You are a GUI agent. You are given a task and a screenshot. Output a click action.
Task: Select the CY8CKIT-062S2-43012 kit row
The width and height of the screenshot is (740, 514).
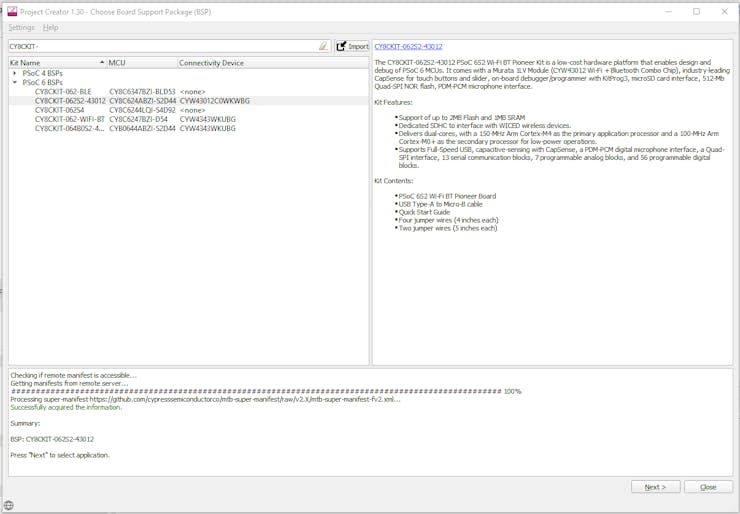(x=189, y=101)
